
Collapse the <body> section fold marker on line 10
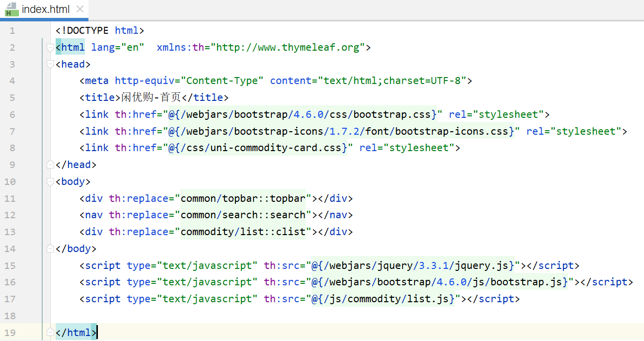50,181
